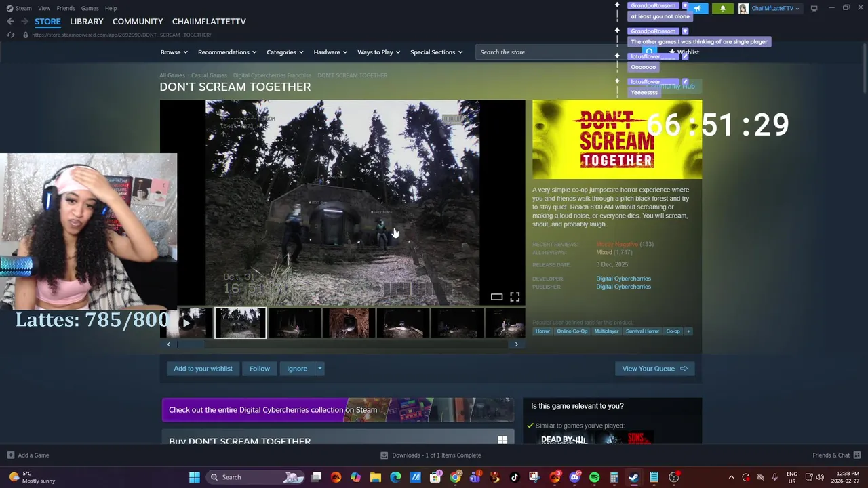Click the system tray microphone icon

coord(774,477)
